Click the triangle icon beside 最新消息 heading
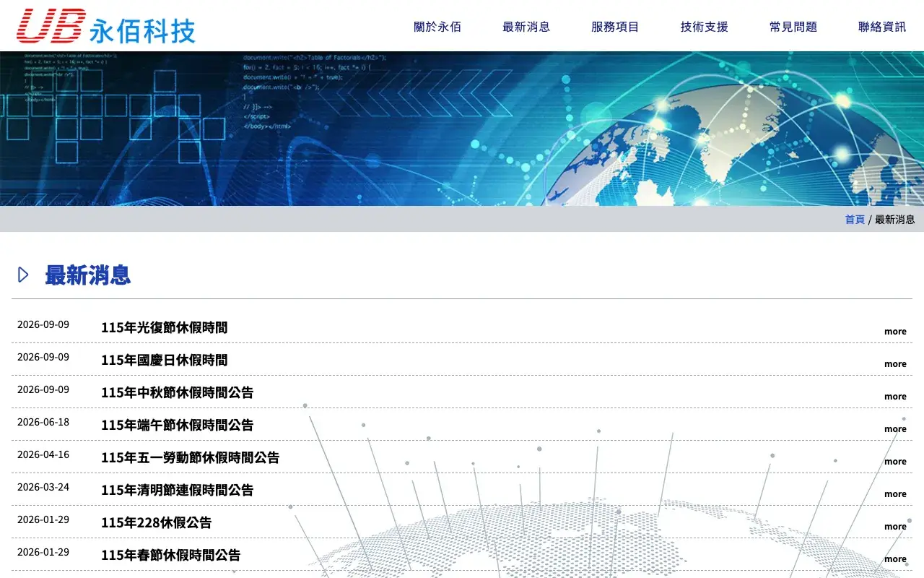Image resolution: width=924 pixels, height=578 pixels. tap(23, 275)
